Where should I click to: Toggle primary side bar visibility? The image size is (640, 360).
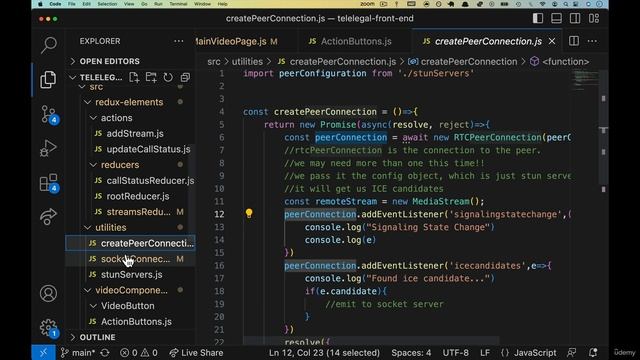[538, 18]
